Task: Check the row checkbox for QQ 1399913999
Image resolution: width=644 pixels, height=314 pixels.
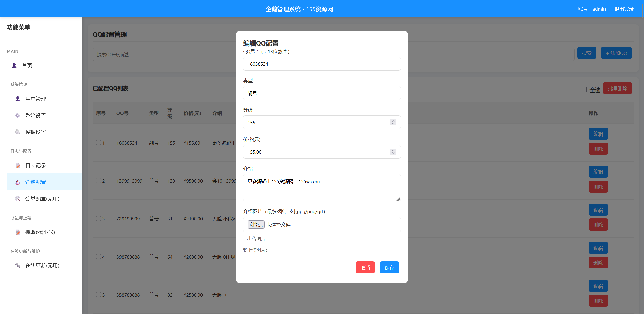Action: coord(98,181)
